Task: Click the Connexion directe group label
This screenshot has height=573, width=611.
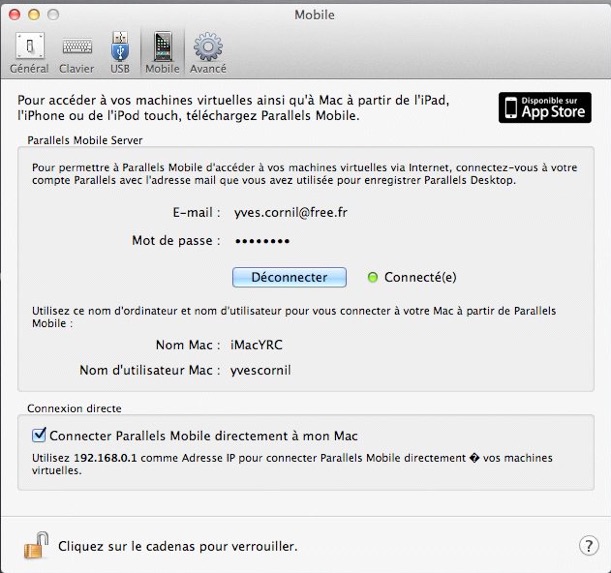Action: coord(74,409)
